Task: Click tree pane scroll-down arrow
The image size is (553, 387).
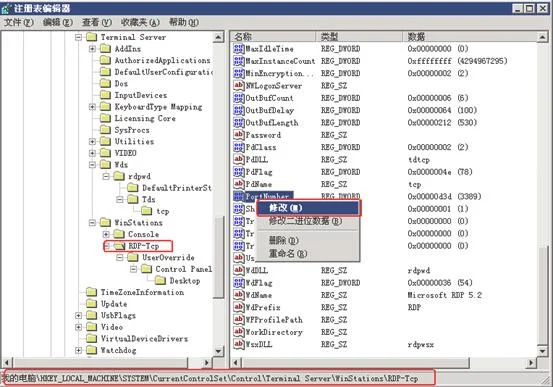Action: click(x=218, y=351)
